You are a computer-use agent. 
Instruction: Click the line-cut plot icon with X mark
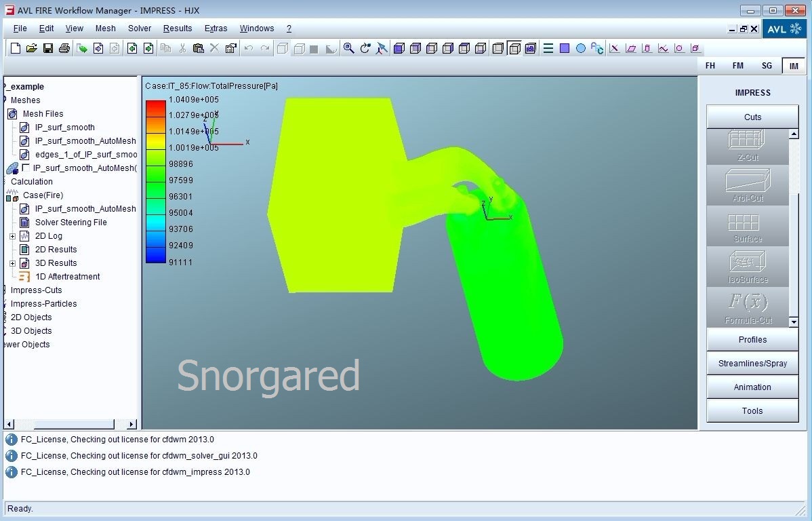pos(614,48)
